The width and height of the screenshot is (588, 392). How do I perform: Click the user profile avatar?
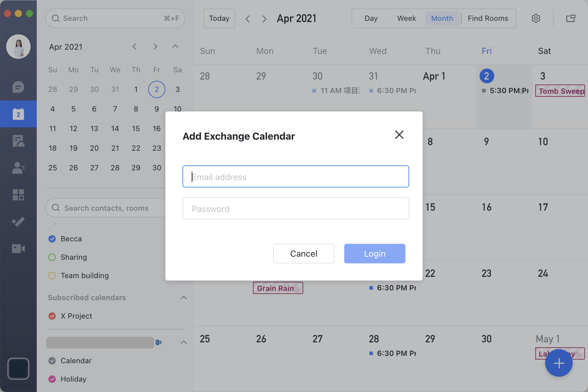pyautogui.click(x=18, y=47)
